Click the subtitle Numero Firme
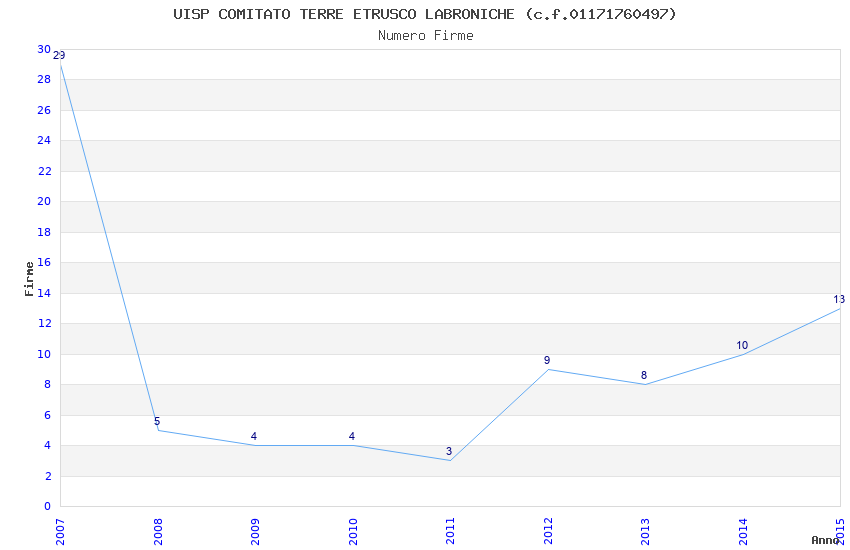 click(426, 35)
